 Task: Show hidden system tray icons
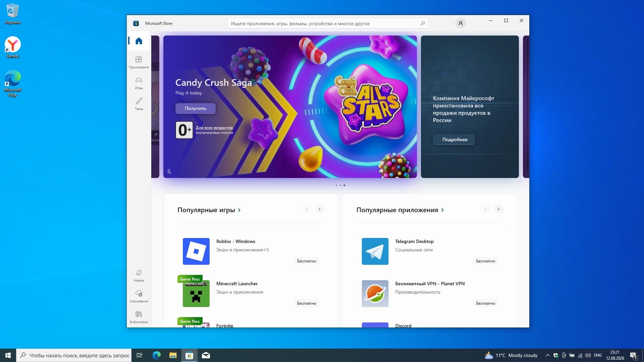[x=547, y=355]
